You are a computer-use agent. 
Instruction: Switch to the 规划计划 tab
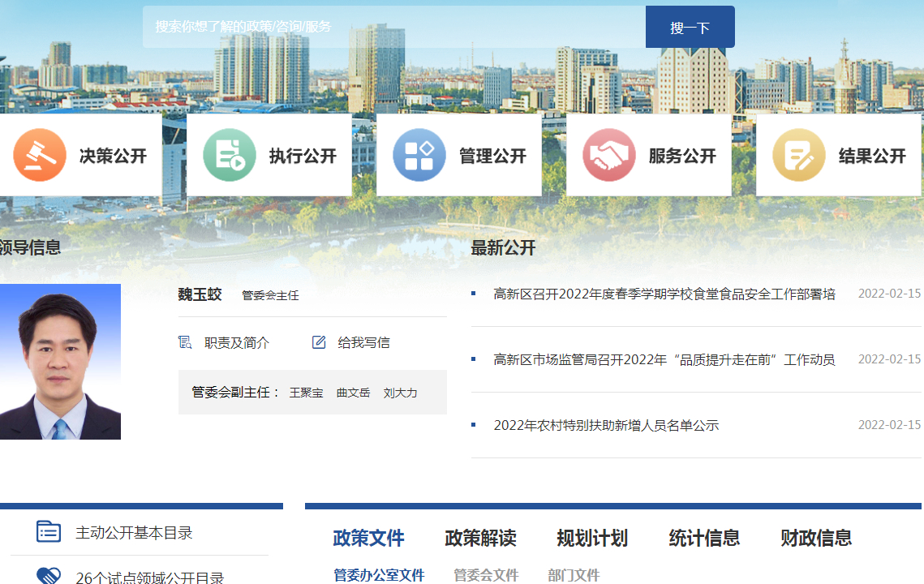click(593, 538)
